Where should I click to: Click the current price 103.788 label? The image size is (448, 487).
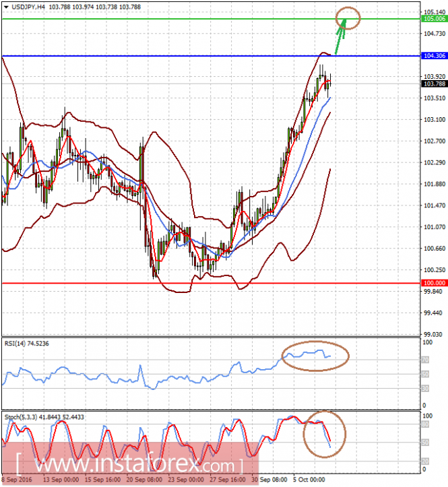coord(434,84)
